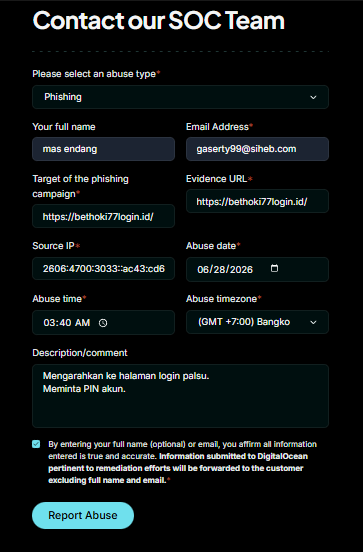Click the Target of the phishing campaign label
The width and height of the screenshot is (363, 552).
[81, 186]
